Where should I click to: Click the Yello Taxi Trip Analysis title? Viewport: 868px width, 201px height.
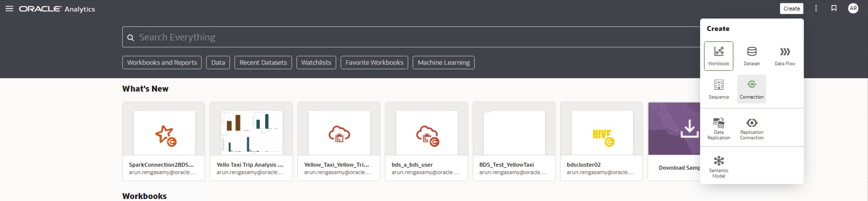coord(250,165)
